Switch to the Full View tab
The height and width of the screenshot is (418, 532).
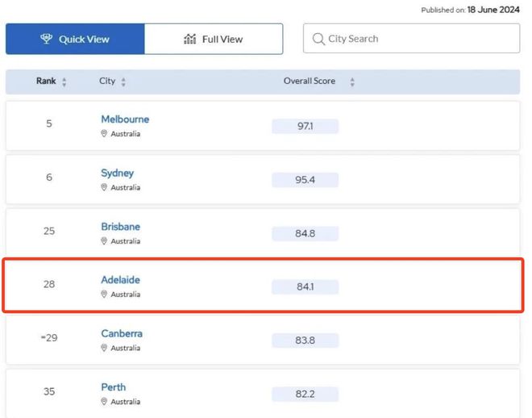(x=214, y=39)
